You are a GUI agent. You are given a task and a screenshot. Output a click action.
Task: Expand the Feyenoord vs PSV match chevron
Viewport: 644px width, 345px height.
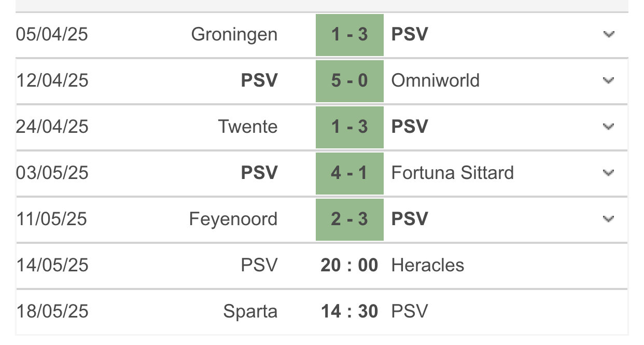point(609,219)
